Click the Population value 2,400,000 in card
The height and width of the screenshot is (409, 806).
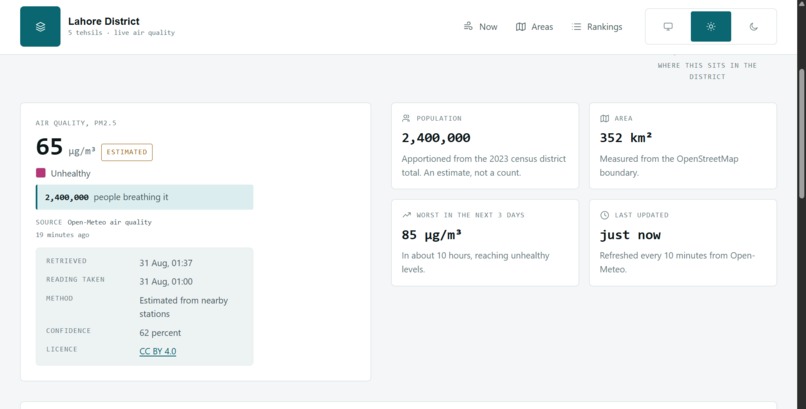(436, 138)
